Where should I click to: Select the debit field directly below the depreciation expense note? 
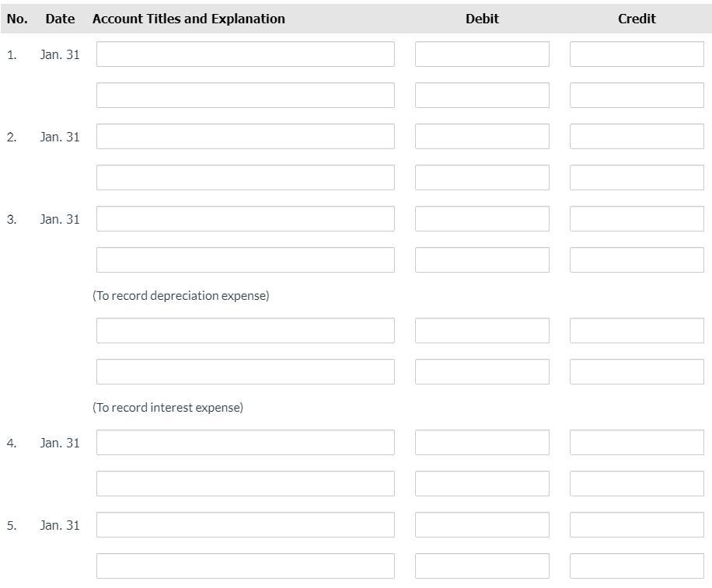482,331
